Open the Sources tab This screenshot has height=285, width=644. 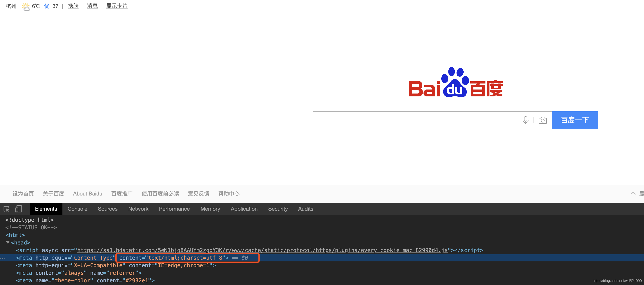click(x=107, y=209)
